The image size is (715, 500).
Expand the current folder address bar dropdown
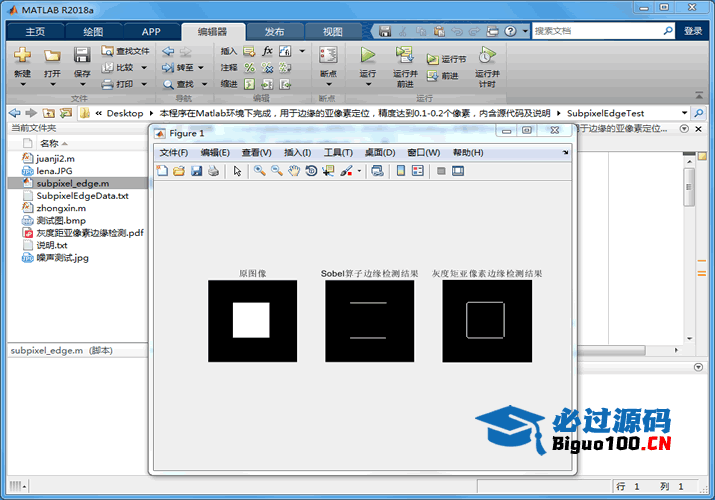[x=685, y=113]
